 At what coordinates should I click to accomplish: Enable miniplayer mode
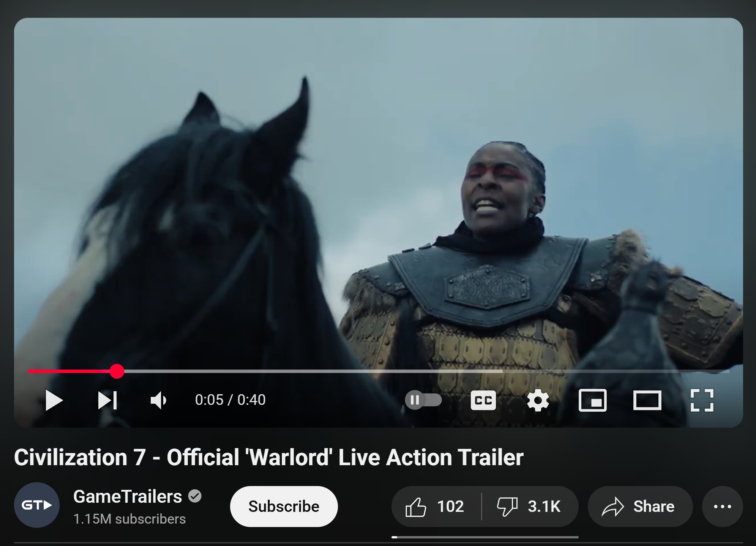(592, 400)
